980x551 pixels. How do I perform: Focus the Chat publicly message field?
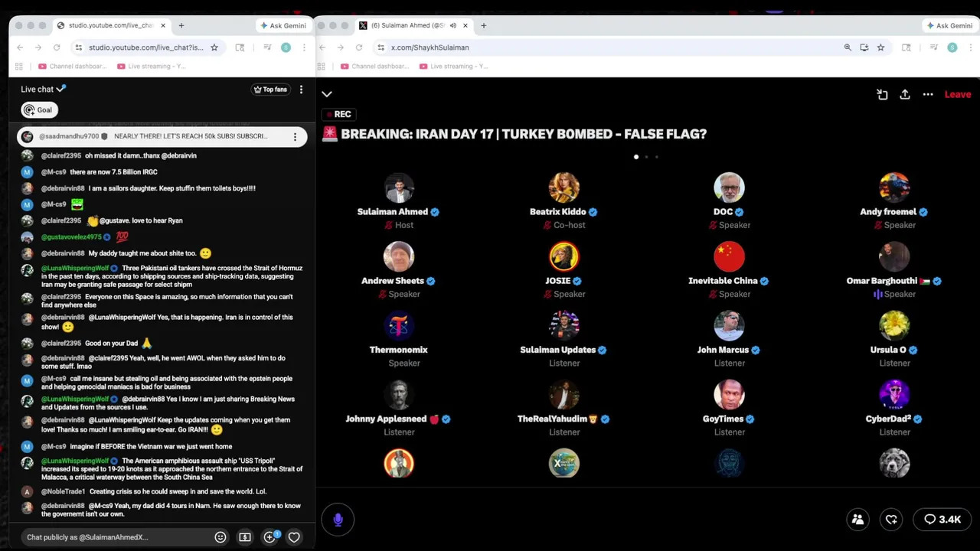click(115, 537)
